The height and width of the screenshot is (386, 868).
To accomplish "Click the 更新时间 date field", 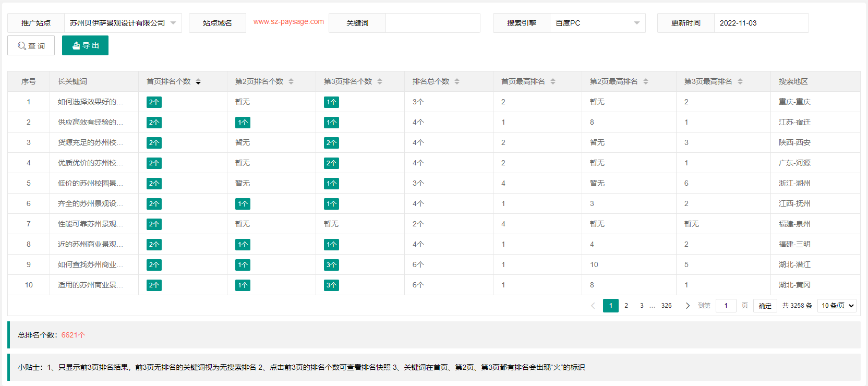I will coord(761,23).
